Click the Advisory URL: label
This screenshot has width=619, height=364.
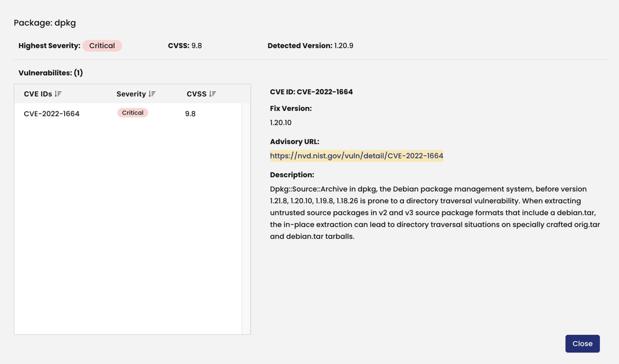(294, 142)
